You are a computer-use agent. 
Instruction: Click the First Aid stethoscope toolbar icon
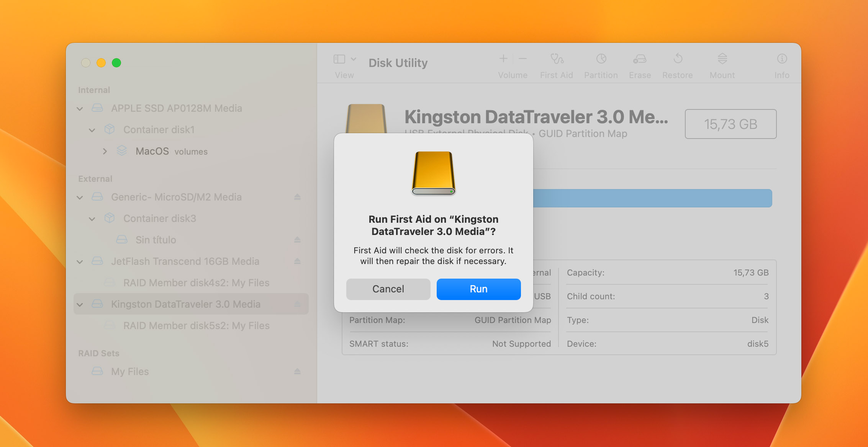(x=557, y=59)
